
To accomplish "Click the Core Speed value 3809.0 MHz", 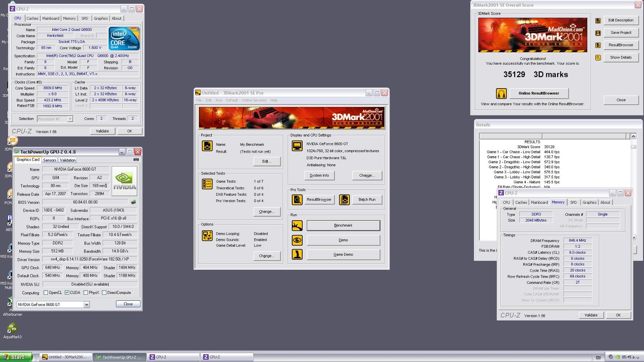I will click(x=53, y=88).
